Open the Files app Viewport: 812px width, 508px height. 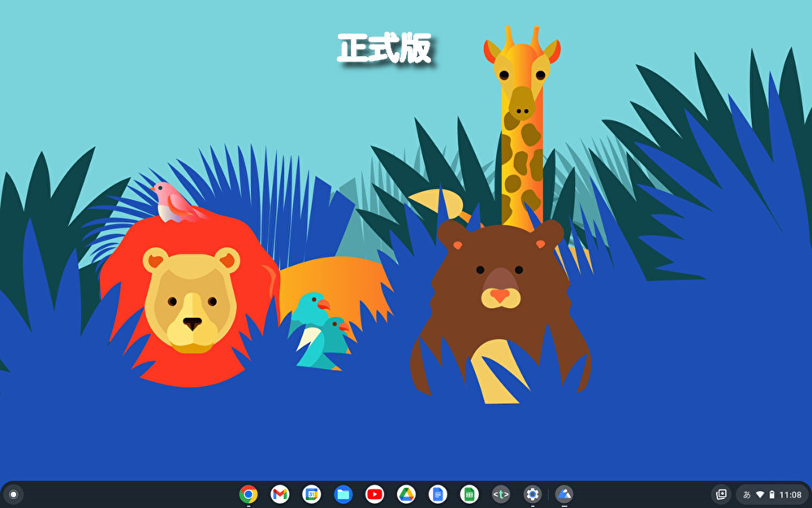(x=343, y=494)
